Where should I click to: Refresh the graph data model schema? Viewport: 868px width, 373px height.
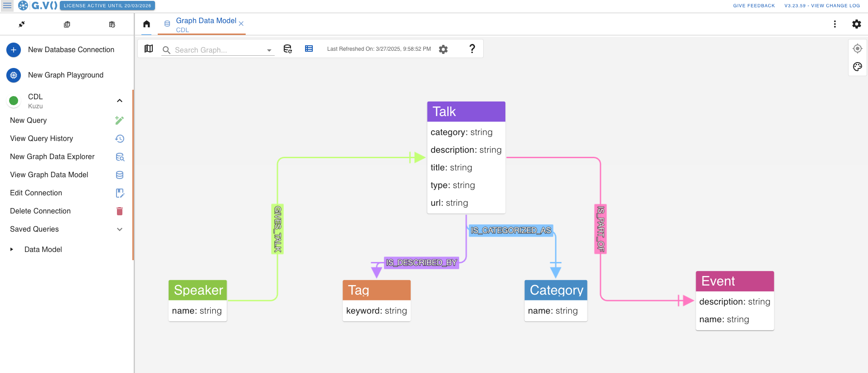287,49
